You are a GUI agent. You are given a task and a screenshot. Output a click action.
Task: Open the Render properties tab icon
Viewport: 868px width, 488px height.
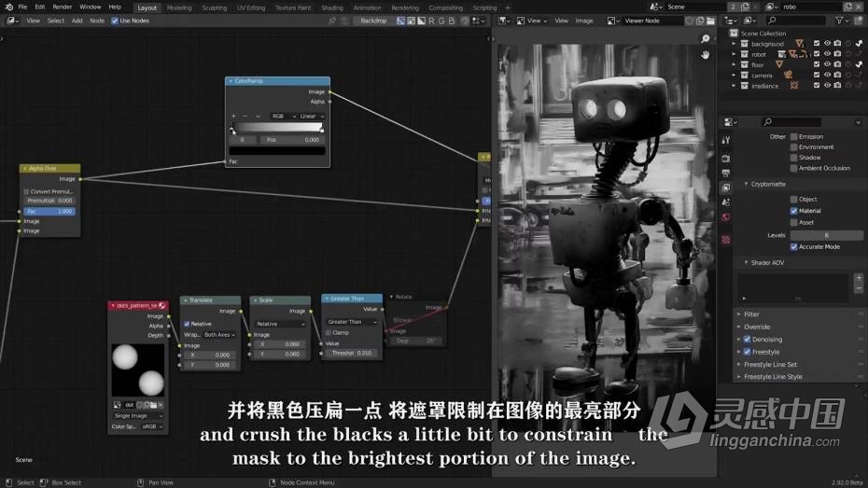click(x=726, y=159)
